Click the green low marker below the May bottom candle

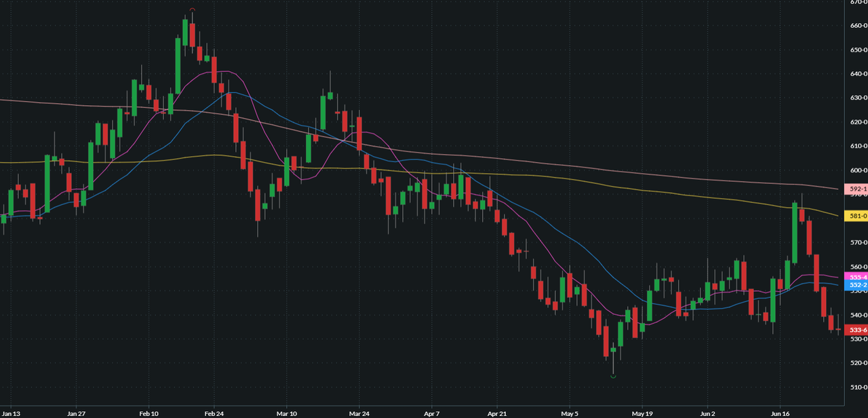[613, 376]
